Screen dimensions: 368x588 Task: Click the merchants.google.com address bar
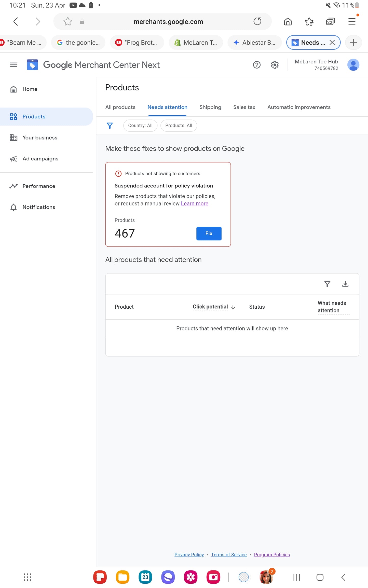(168, 22)
